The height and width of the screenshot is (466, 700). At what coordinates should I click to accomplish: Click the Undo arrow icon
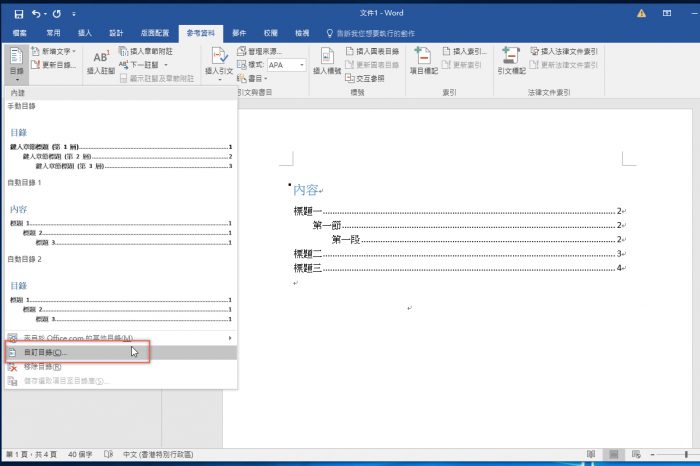pos(36,14)
